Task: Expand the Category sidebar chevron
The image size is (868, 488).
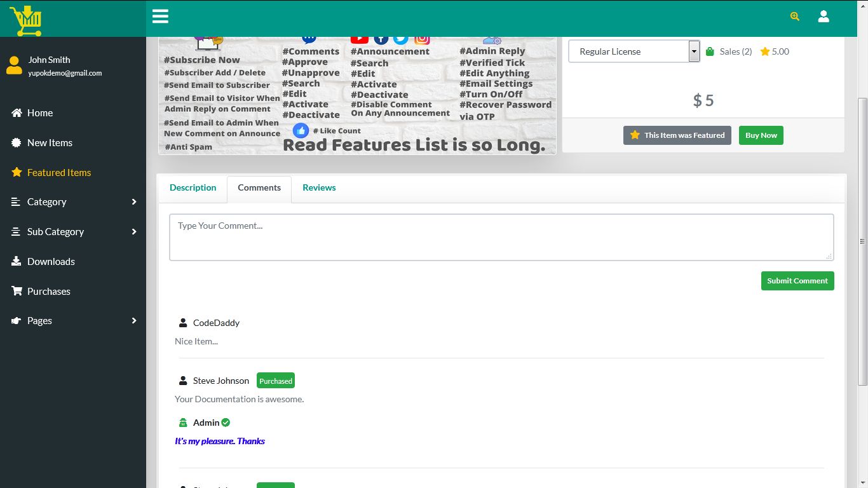Action: click(x=133, y=201)
